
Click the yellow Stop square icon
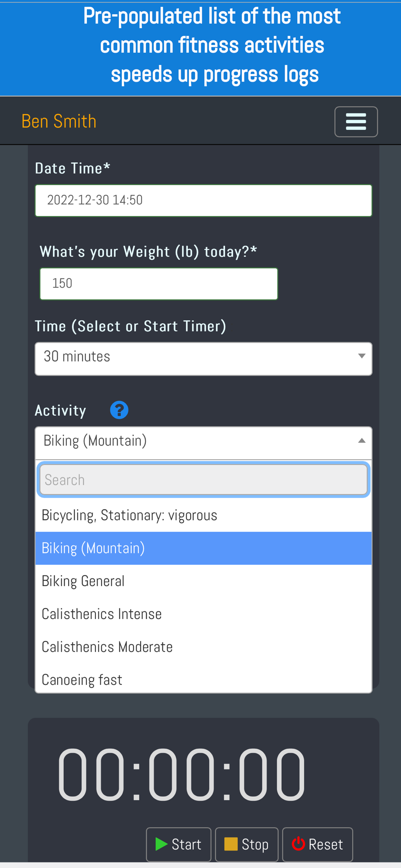tap(231, 844)
